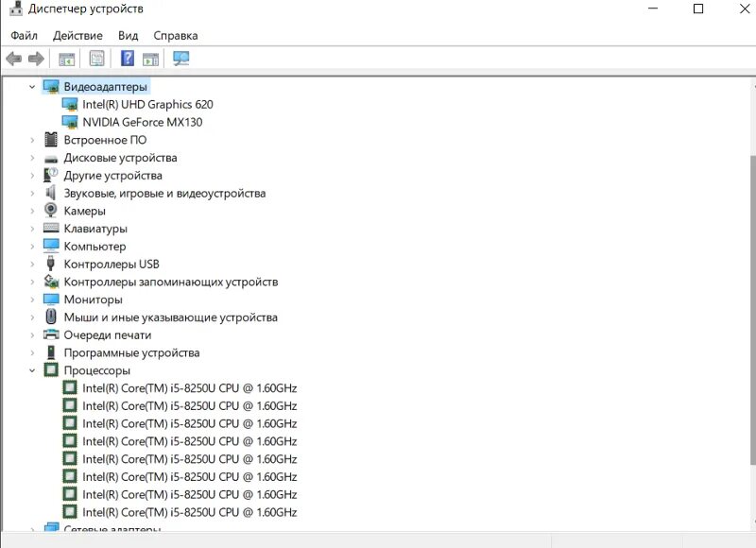
Task: Click the Intel UHD Graphics 620 icon
Action: (x=70, y=105)
